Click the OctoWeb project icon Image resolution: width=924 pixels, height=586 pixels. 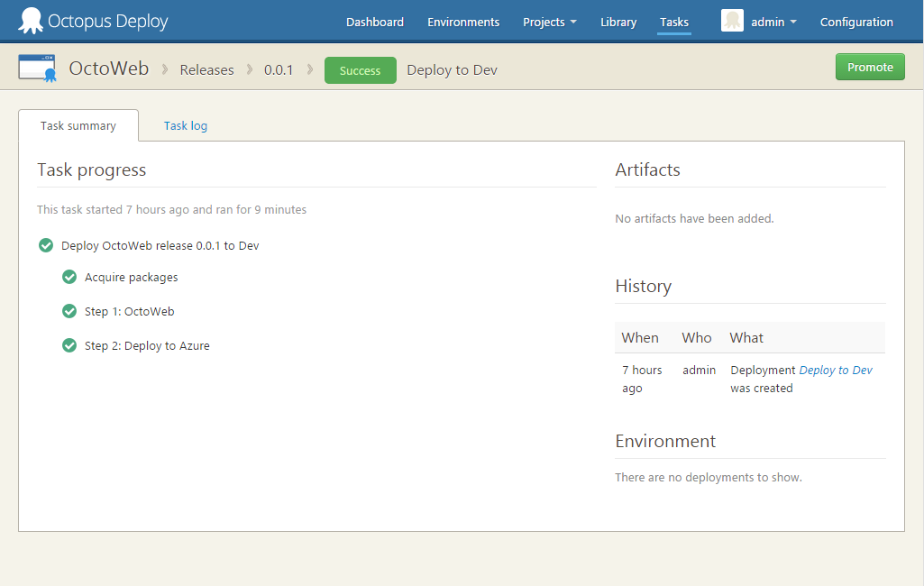(38, 69)
